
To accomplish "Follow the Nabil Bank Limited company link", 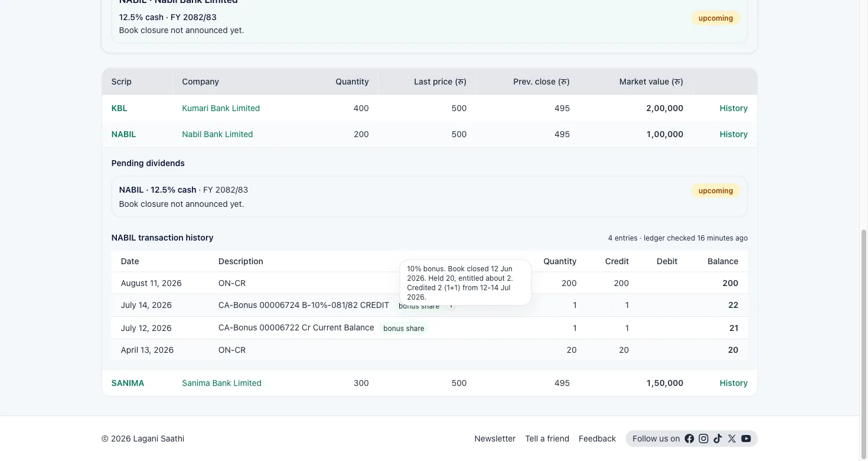I will [217, 134].
